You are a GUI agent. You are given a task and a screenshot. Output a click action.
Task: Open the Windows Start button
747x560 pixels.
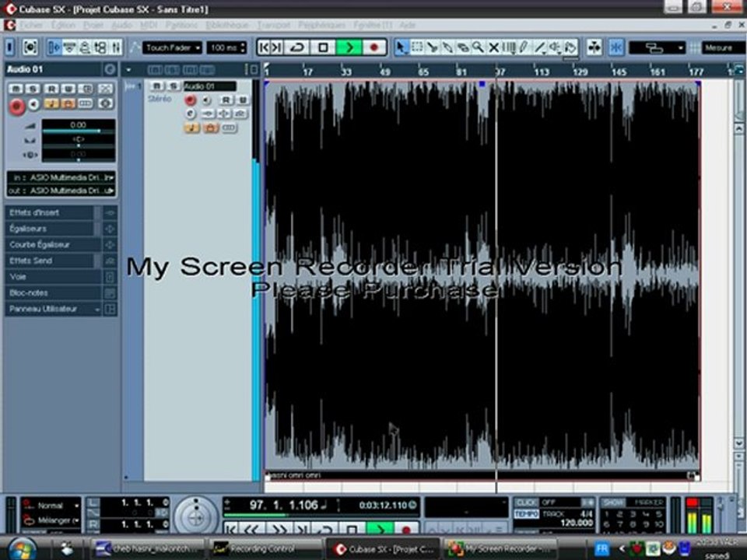click(x=21, y=548)
